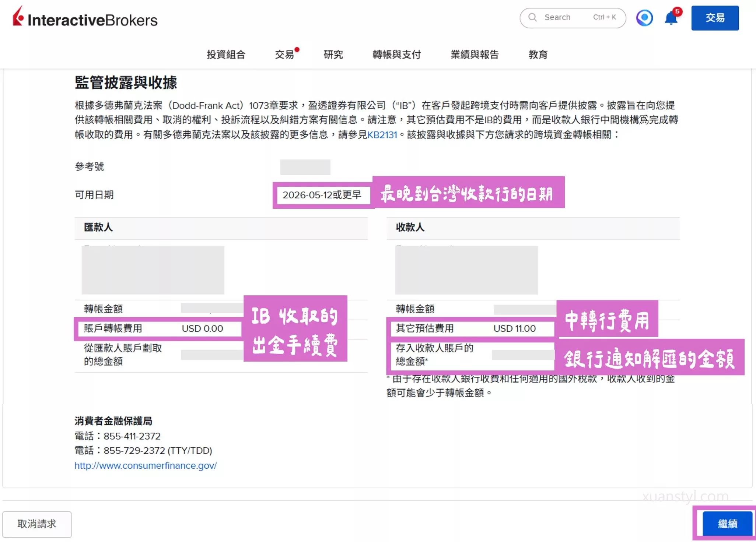Viewport: 756px width, 542px height.
Task: Click the 可用日期 label
Action: [94, 195]
